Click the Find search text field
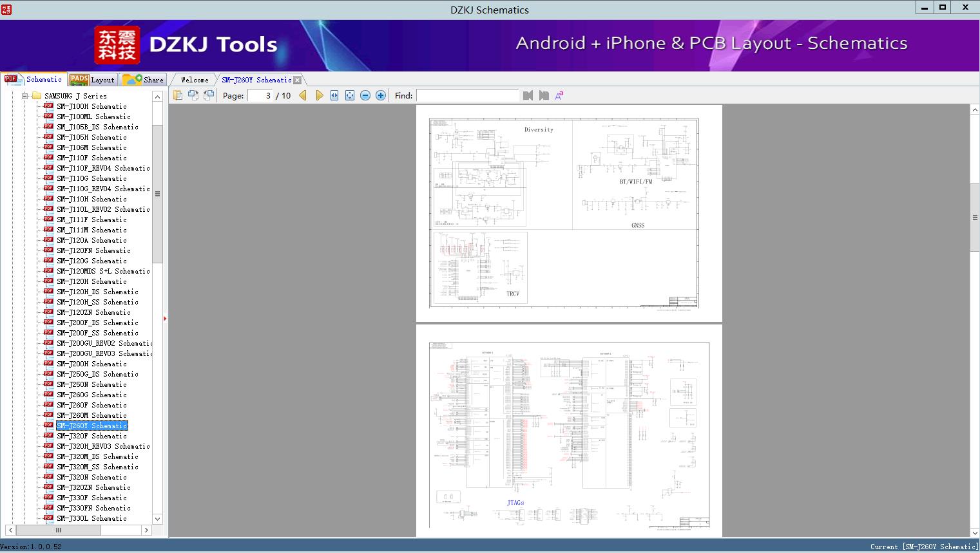980x553 pixels. tap(467, 95)
